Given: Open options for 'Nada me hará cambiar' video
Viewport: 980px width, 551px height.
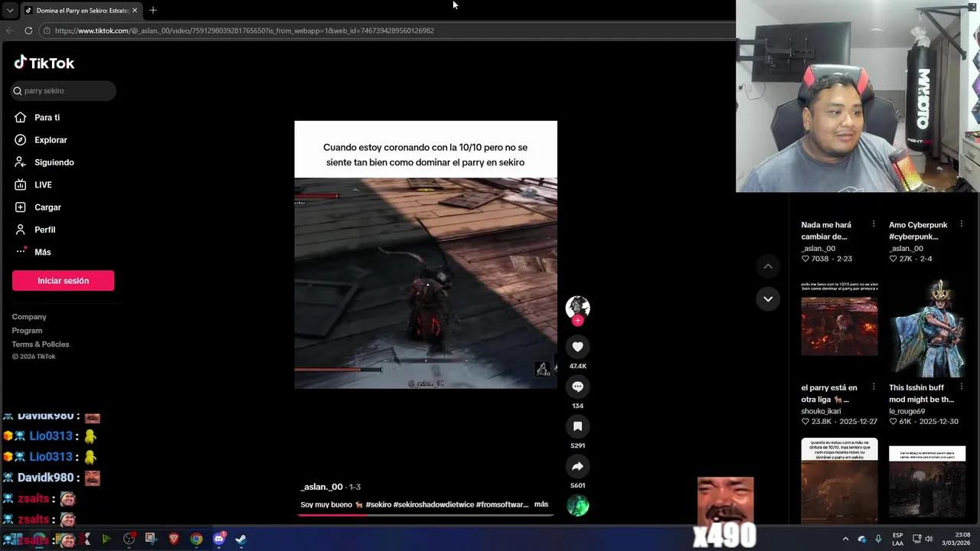Looking at the screenshot, I should [874, 225].
